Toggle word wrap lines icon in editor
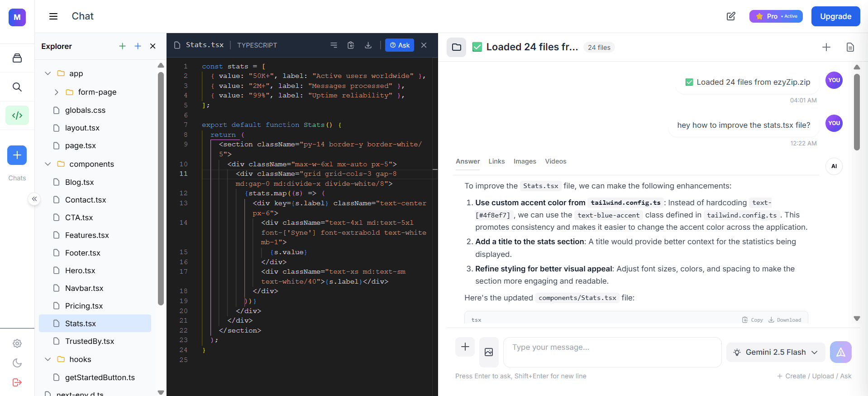This screenshot has height=396, width=868. tap(334, 45)
